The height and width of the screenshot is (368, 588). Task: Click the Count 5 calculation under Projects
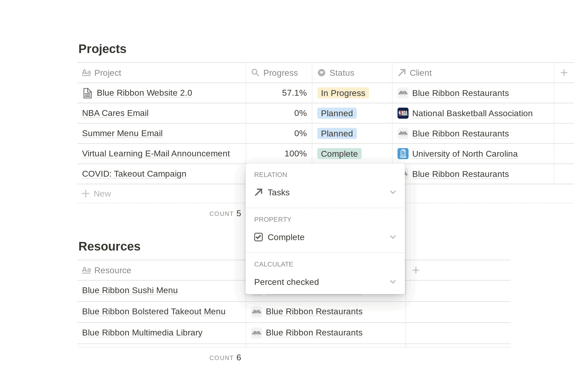tap(225, 213)
